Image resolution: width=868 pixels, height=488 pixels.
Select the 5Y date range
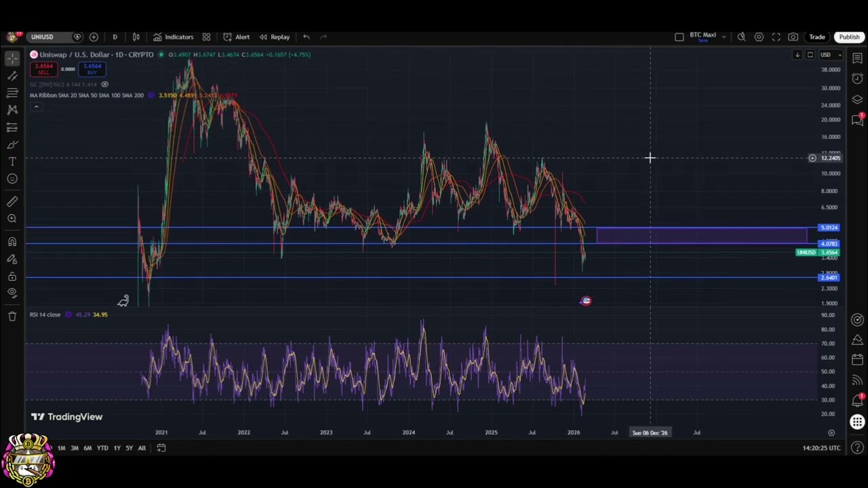tap(129, 448)
